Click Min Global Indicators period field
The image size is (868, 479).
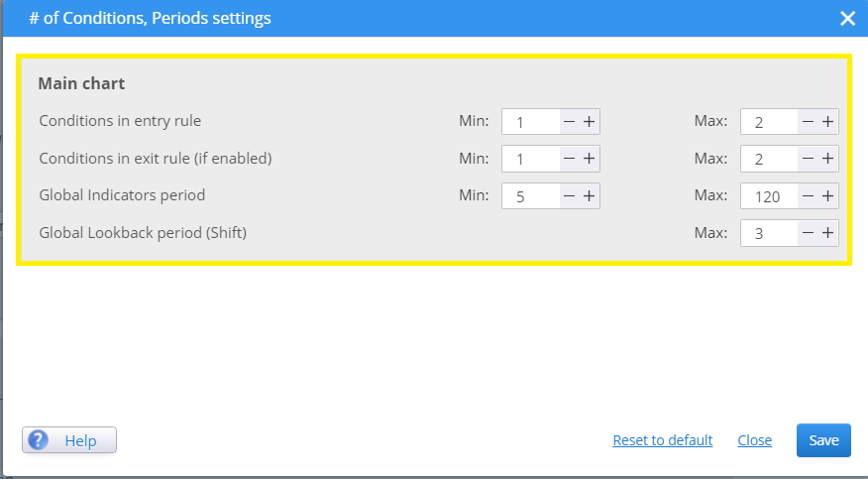point(531,196)
